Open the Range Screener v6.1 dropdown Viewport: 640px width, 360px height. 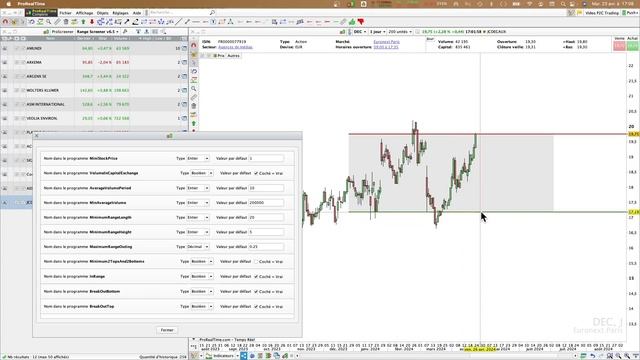[x=98, y=31]
